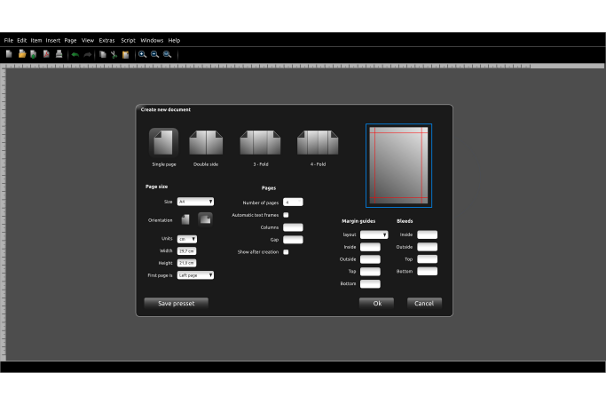The height and width of the screenshot is (406, 606).
Task: Open the Extras menu
Action: tap(107, 40)
